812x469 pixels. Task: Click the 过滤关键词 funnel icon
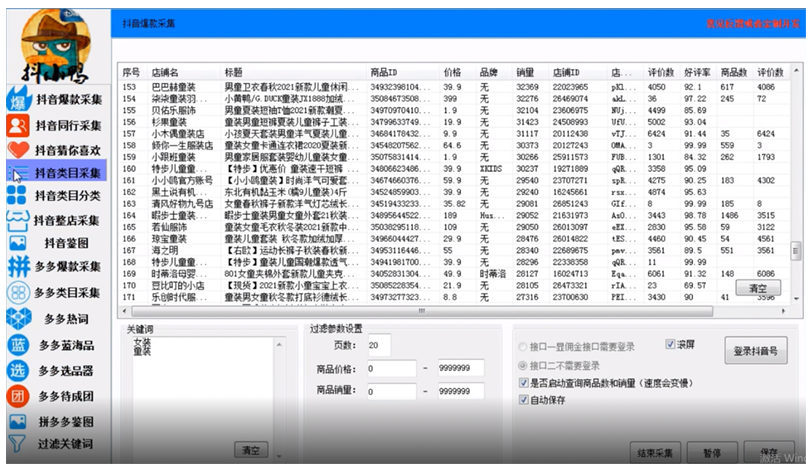point(18,443)
